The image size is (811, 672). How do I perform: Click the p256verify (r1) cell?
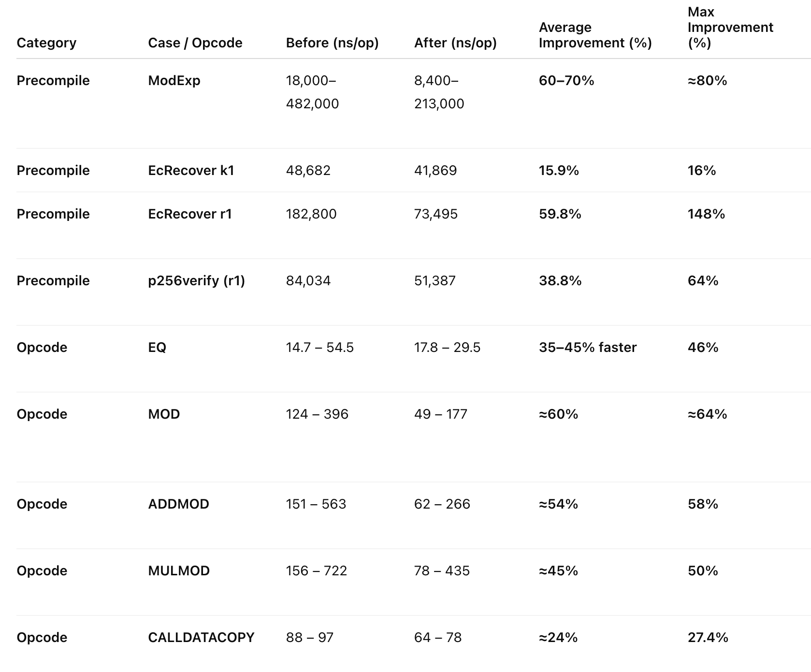[x=196, y=281]
